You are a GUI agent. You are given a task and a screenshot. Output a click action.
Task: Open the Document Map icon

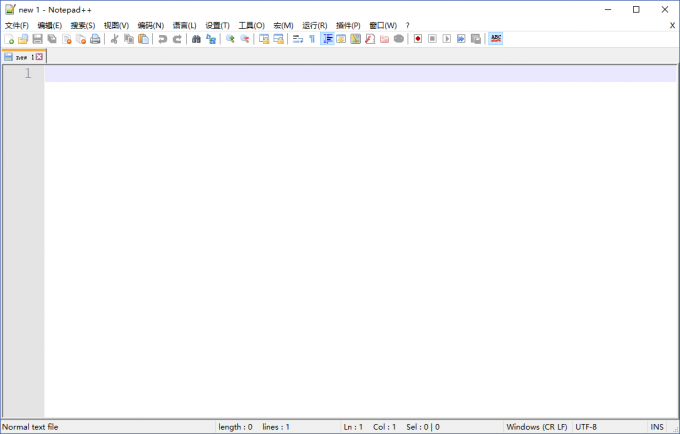356,39
